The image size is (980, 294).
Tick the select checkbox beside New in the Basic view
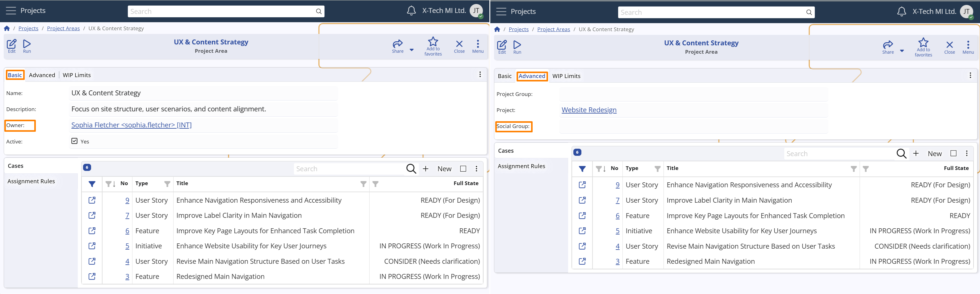point(463,168)
